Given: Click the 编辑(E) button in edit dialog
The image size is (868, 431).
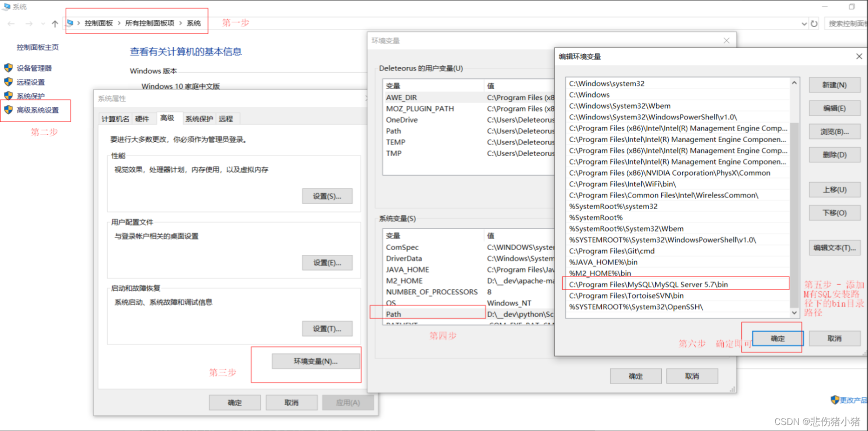Looking at the screenshot, I should click(834, 108).
